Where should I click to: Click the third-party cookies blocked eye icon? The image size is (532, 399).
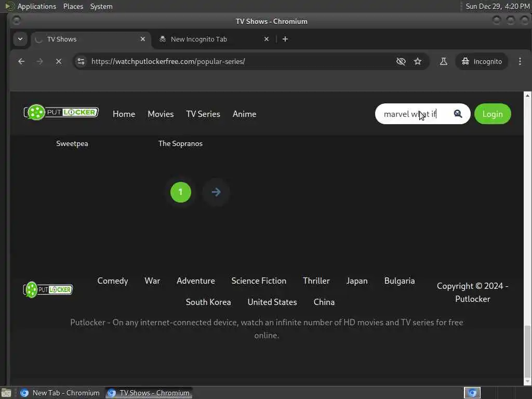(x=401, y=61)
